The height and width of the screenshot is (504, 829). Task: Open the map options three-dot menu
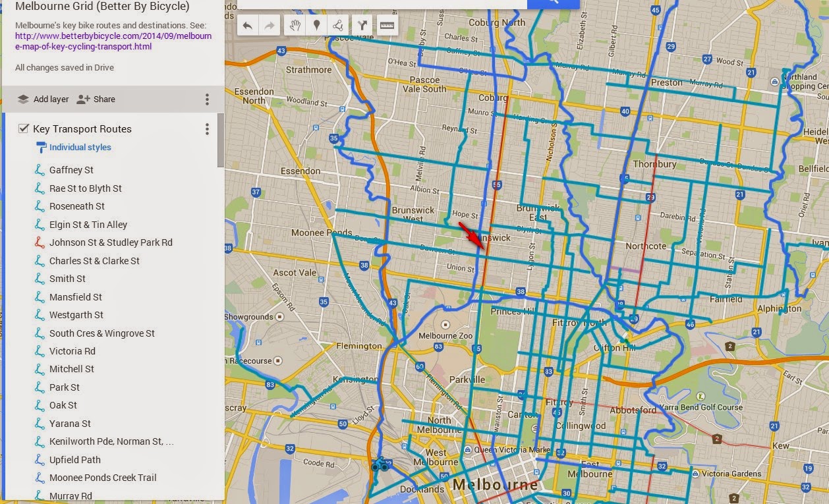click(207, 99)
